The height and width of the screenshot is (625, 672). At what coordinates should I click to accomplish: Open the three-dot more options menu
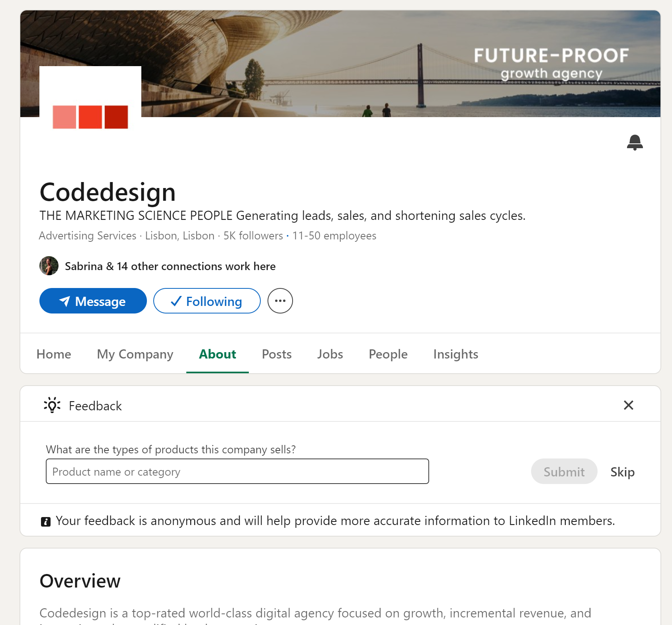pyautogui.click(x=280, y=301)
